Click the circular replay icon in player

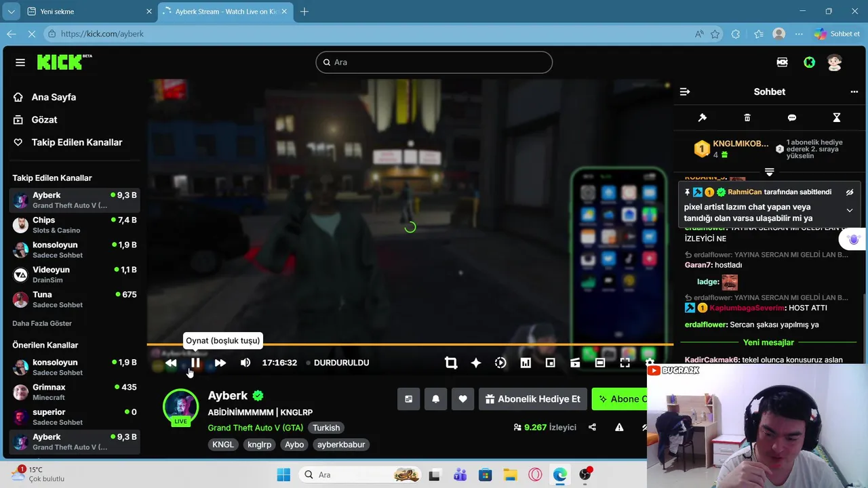[500, 363]
